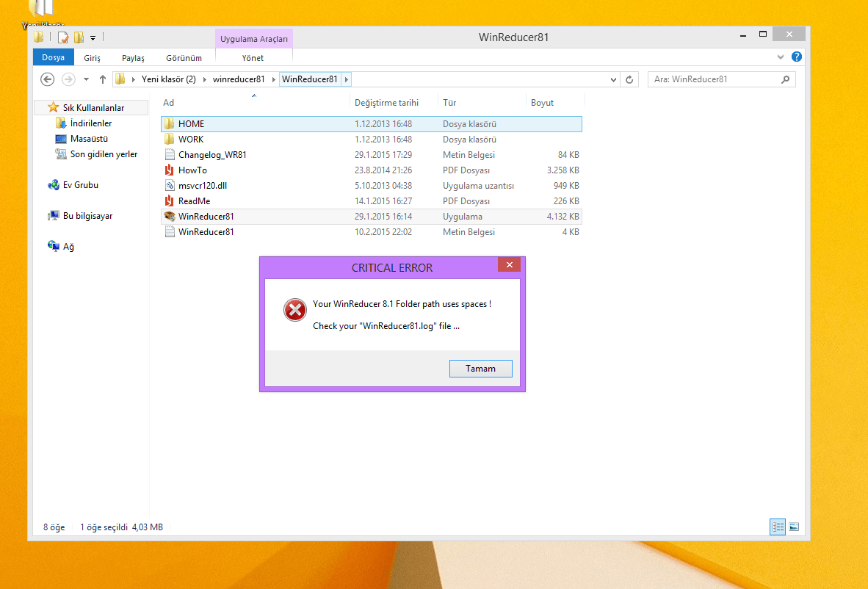Click winreducer81 breadcrumb segment
Viewport: 868px width, 589px height.
239,79
